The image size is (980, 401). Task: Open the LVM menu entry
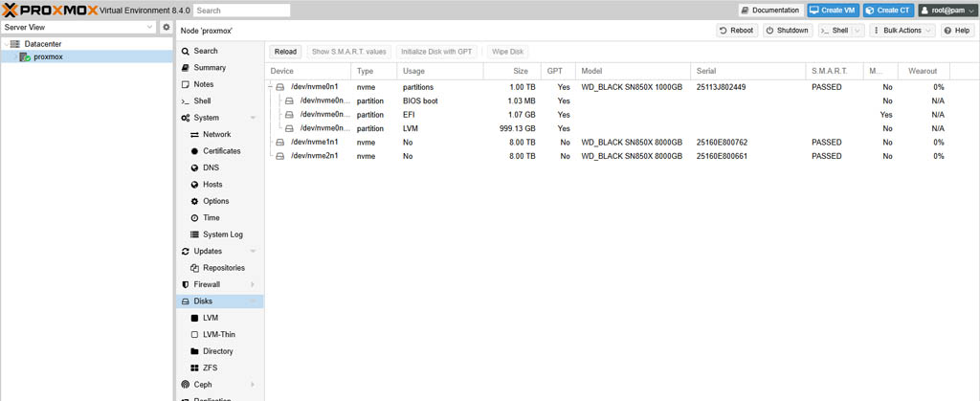[x=219, y=318]
